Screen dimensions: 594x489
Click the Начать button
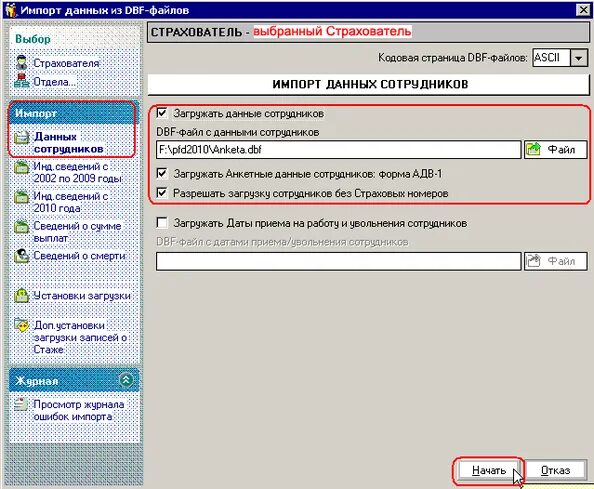pyautogui.click(x=489, y=470)
